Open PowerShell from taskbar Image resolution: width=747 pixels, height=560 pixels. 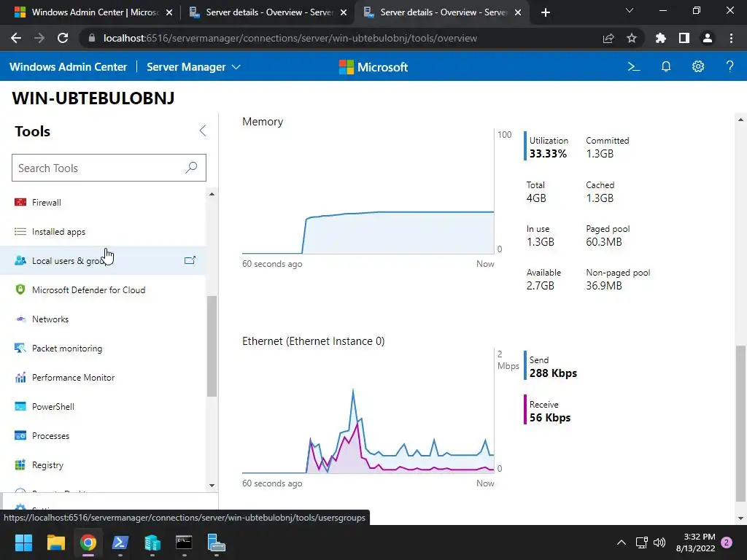[120, 542]
